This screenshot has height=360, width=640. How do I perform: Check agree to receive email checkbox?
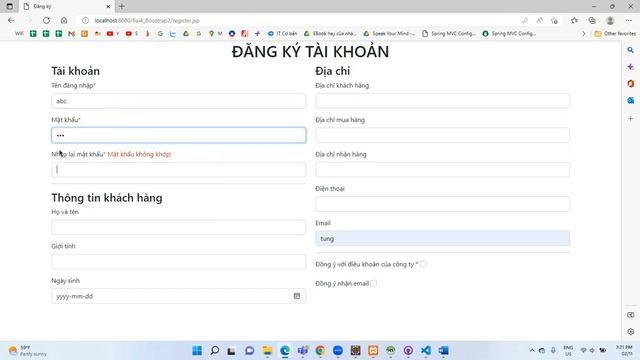tap(373, 283)
